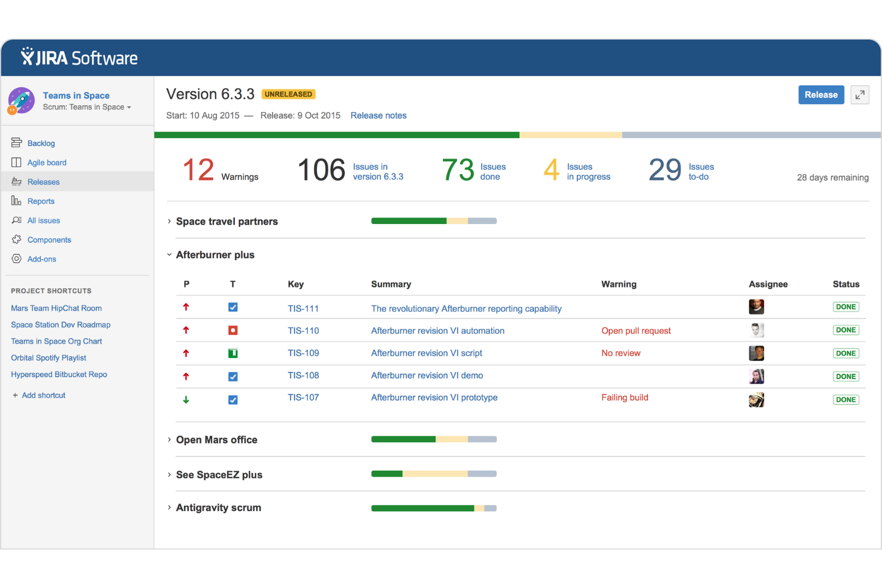Click the TIS-111 assignee avatar

tap(756, 307)
